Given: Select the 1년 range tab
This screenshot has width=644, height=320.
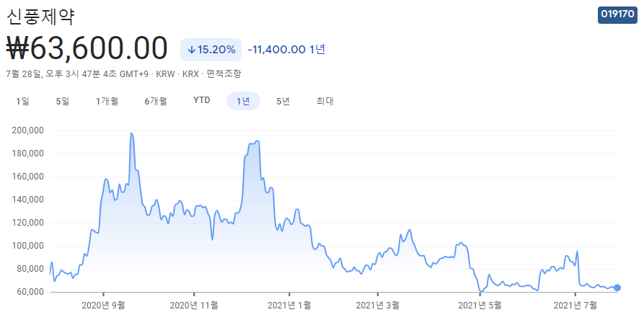Looking at the screenshot, I should (x=243, y=101).
